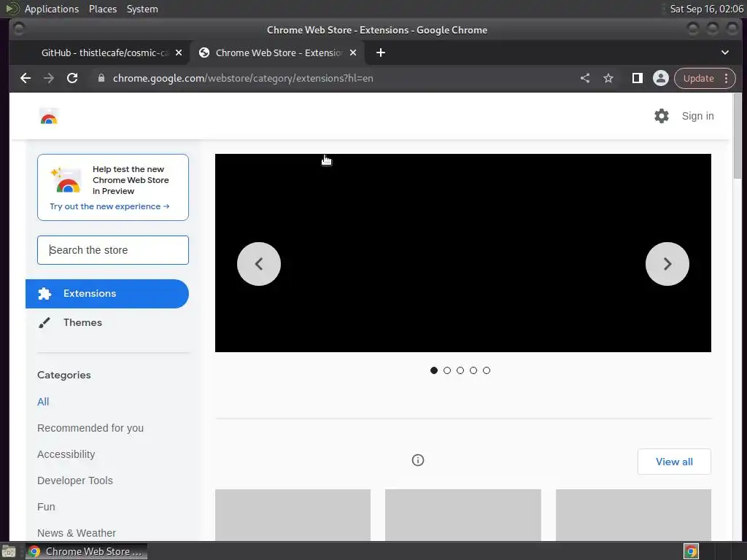Select Themes in the sidebar
This screenshot has width=747, height=560.
pos(107,322)
